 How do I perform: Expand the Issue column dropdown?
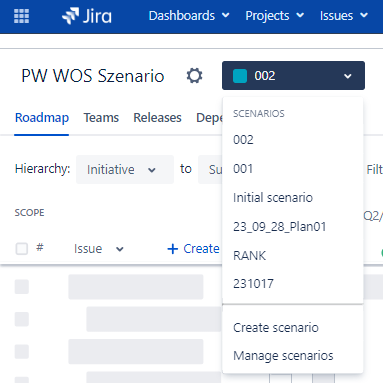(x=99, y=249)
